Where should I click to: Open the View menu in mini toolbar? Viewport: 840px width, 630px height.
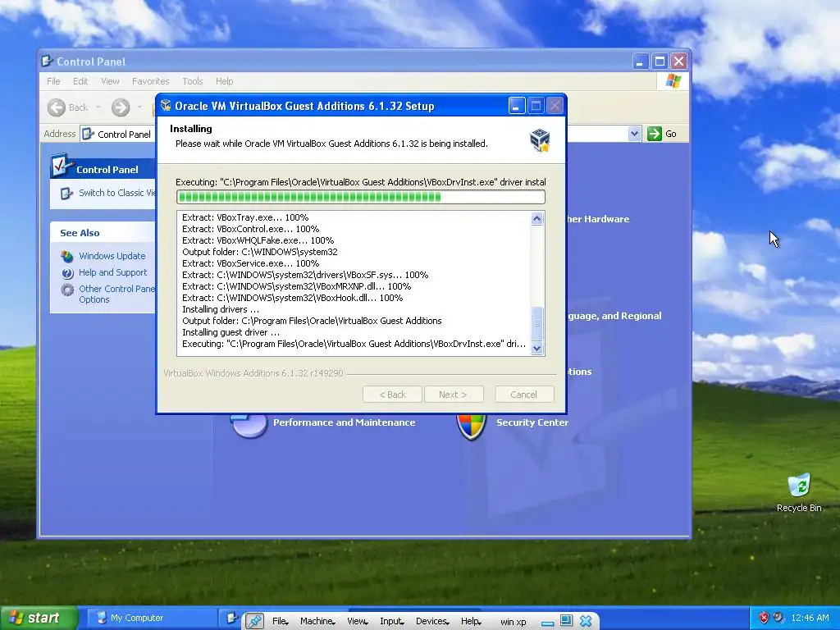[x=357, y=621]
